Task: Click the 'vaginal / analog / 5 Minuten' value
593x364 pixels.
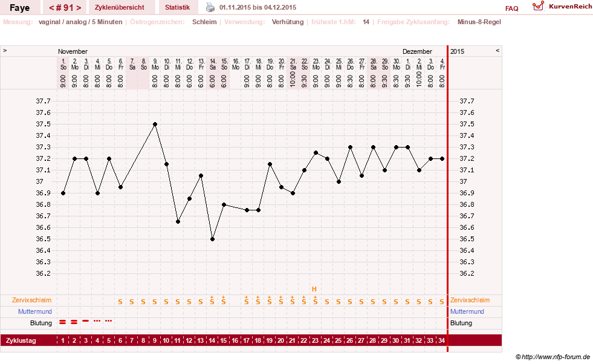Action: coord(80,22)
